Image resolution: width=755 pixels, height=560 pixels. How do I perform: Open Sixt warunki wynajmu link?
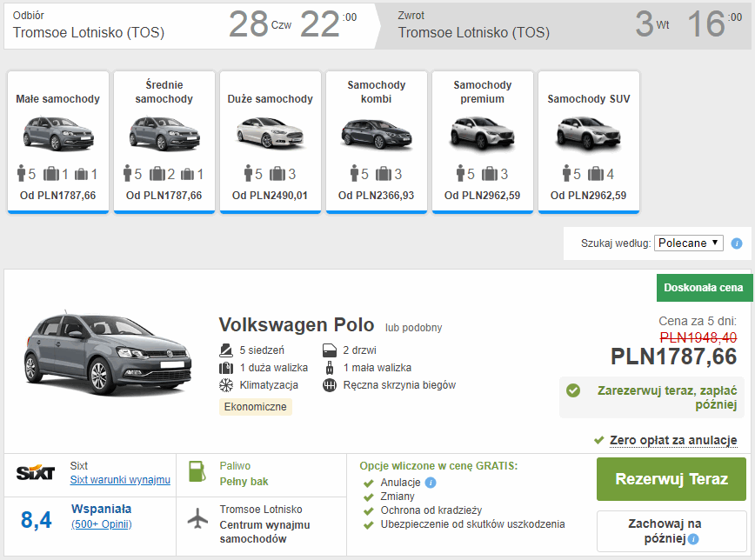(x=120, y=480)
